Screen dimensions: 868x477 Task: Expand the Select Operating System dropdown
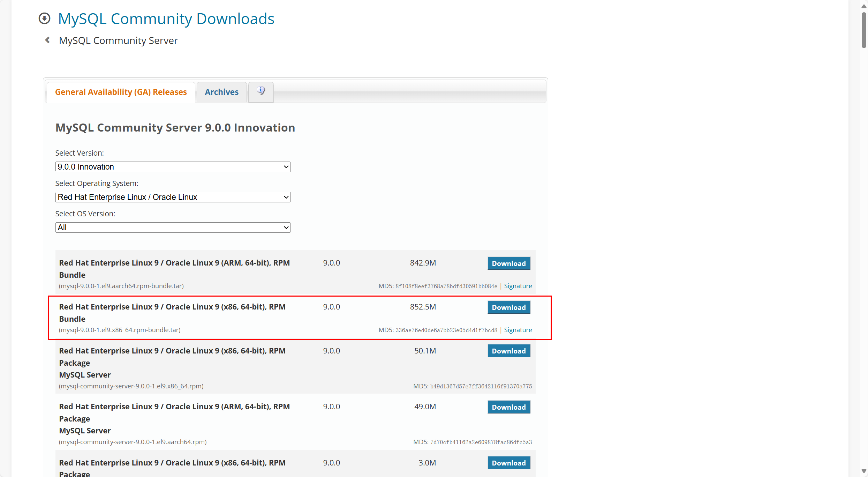[173, 197]
